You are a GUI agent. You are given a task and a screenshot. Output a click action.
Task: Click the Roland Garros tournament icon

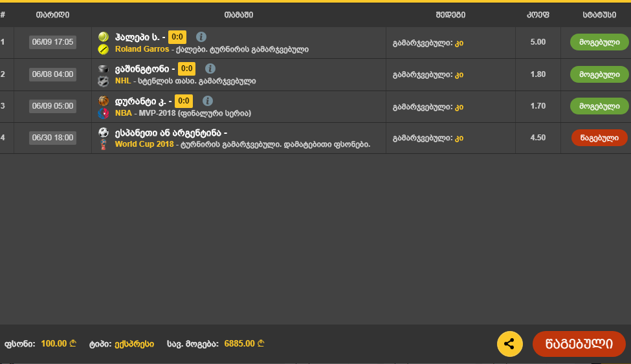click(x=104, y=49)
